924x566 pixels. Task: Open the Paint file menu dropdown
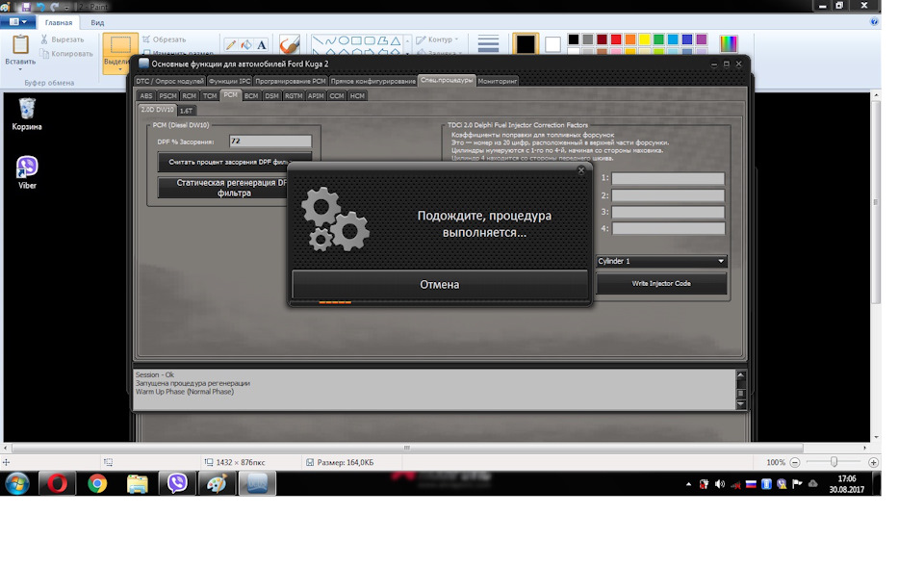17,22
